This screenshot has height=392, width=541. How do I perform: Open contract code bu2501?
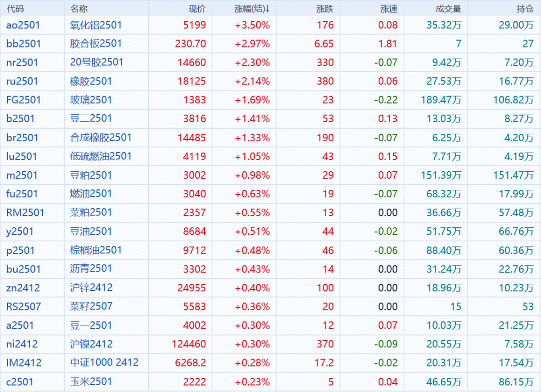pos(24,269)
